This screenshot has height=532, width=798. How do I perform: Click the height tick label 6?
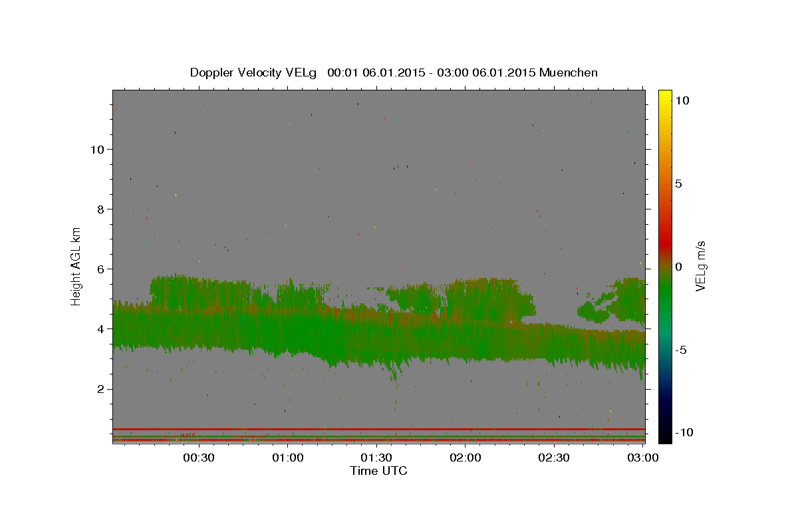[x=100, y=269]
